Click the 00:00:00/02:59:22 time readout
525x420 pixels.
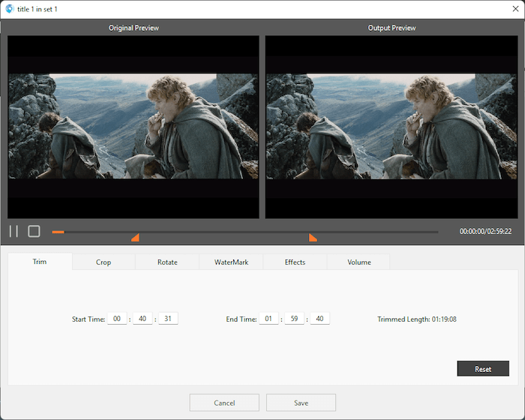tap(485, 232)
